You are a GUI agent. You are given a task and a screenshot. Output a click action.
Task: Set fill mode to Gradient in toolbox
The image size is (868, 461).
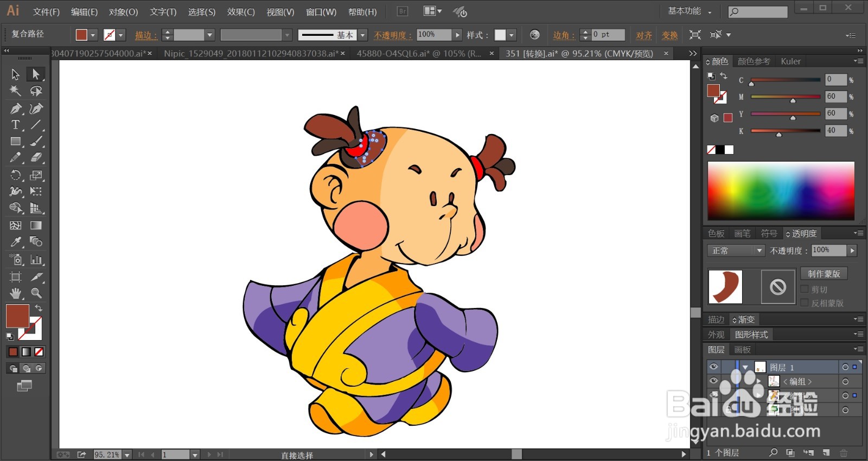(x=26, y=352)
